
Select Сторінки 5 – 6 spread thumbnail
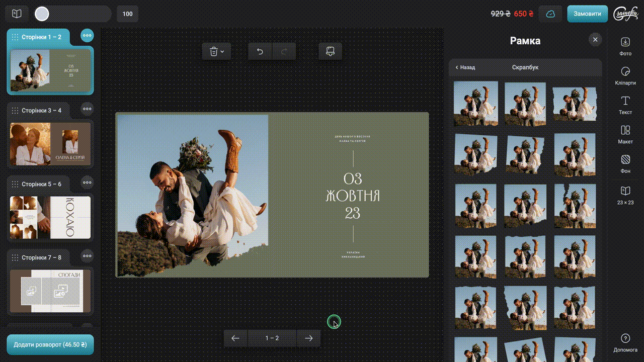50,217
